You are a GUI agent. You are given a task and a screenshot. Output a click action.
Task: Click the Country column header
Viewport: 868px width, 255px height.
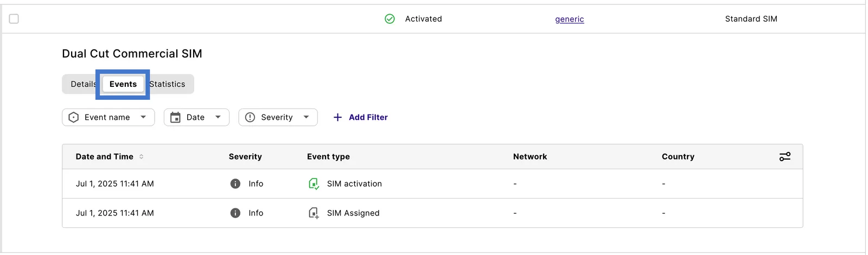[678, 156]
